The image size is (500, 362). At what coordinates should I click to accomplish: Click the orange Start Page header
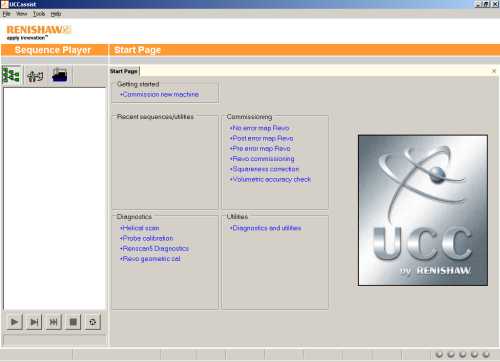tap(305, 50)
